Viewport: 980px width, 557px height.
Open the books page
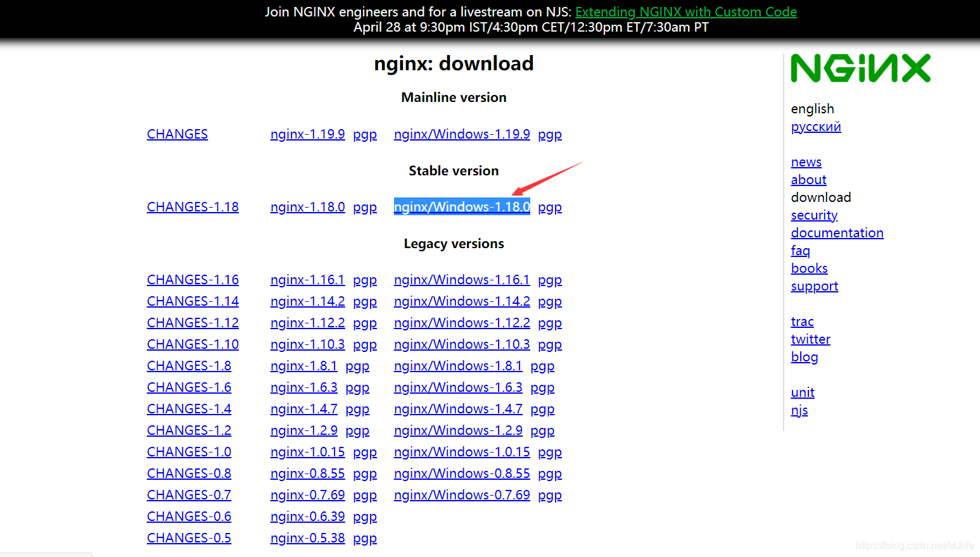click(x=809, y=268)
